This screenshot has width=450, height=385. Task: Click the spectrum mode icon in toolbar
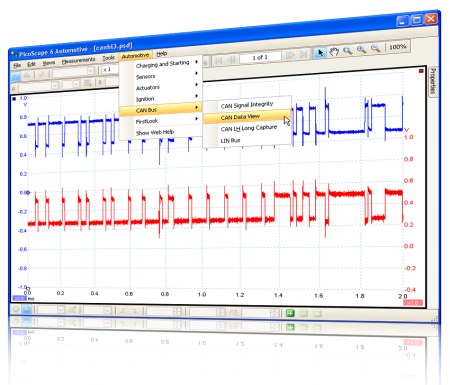click(27, 76)
